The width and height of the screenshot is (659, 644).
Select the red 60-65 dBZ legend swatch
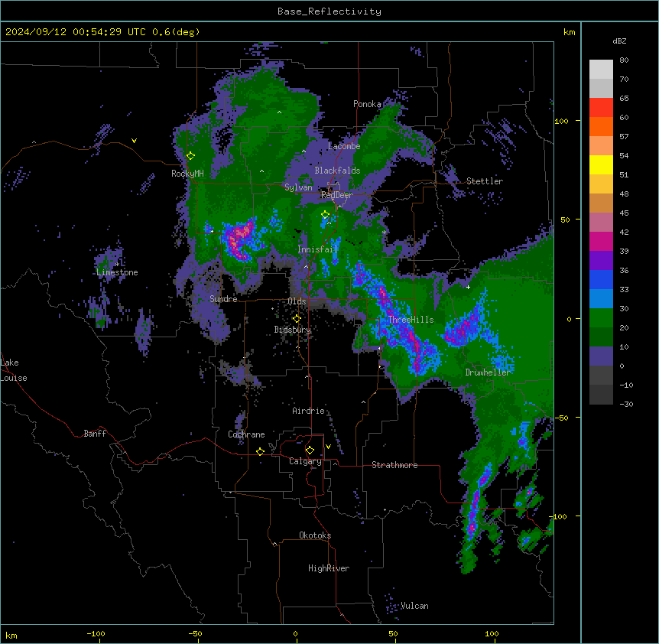click(x=601, y=108)
